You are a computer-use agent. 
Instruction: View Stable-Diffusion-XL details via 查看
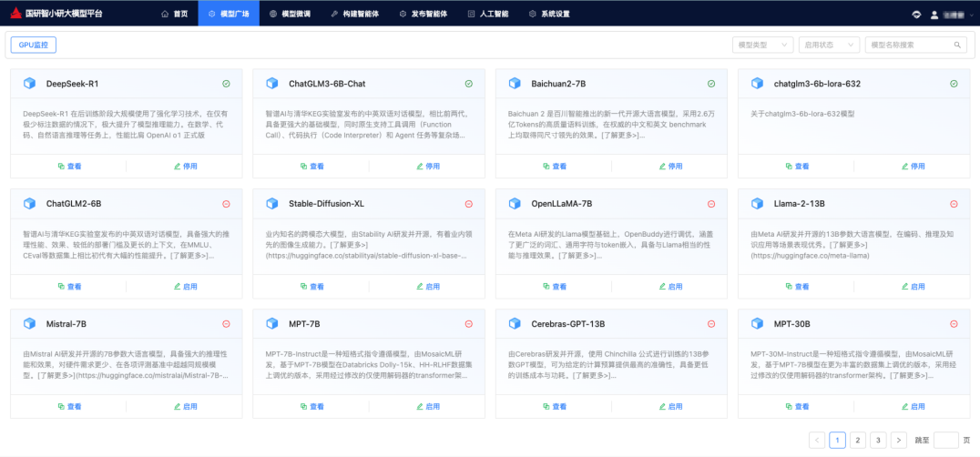tap(311, 287)
